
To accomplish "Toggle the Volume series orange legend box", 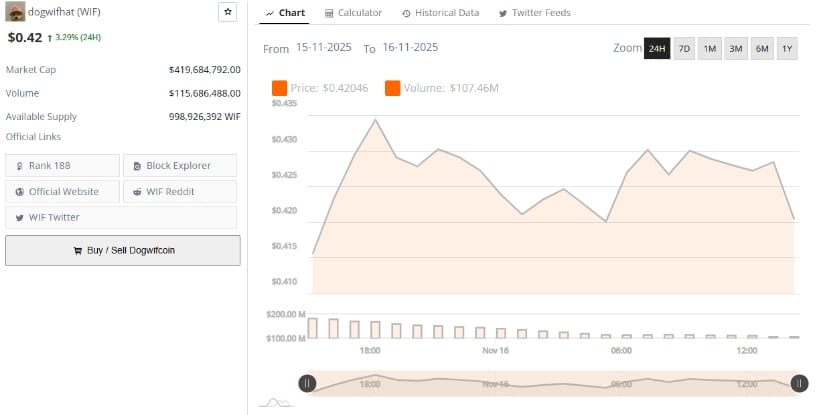I will pos(392,88).
